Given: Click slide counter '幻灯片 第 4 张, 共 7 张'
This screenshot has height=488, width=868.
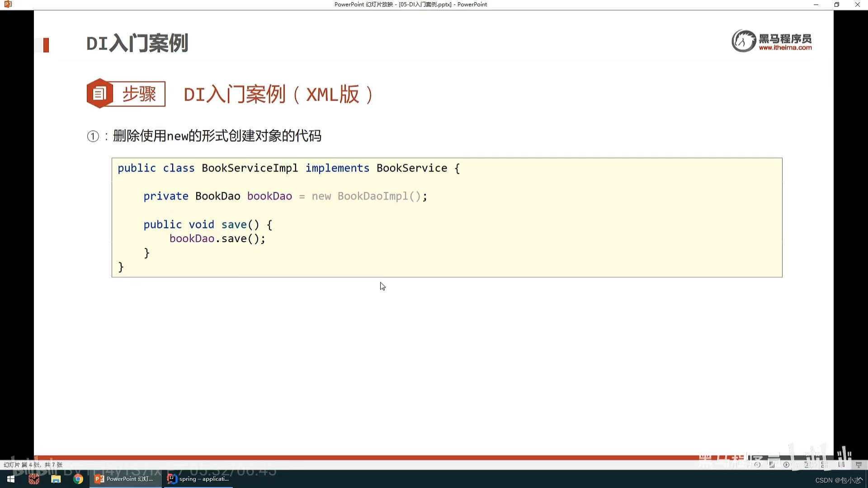Looking at the screenshot, I should click(x=33, y=465).
